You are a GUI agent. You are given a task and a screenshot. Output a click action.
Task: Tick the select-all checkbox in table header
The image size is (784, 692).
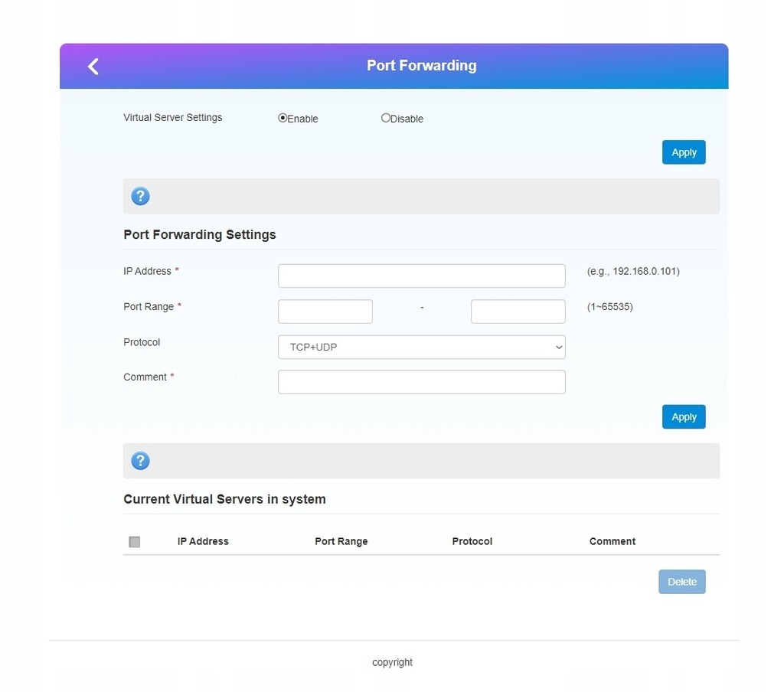click(135, 542)
